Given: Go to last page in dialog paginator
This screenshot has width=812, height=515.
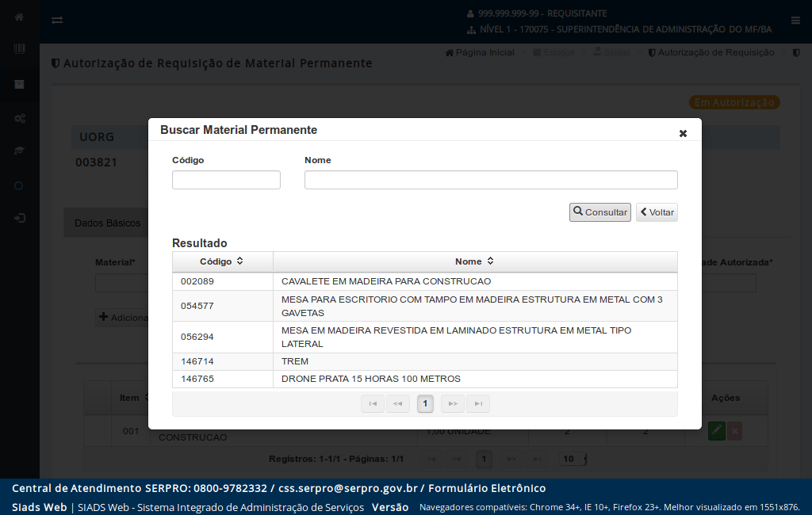Looking at the screenshot, I should click(478, 404).
